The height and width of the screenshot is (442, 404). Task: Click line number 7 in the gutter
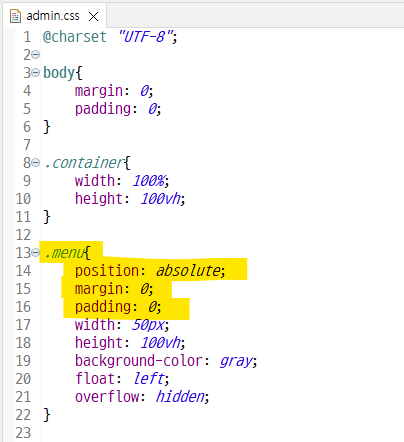tap(27, 145)
